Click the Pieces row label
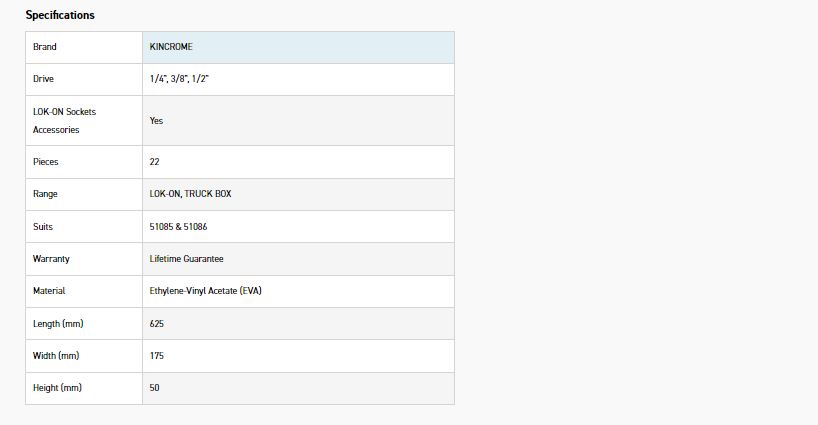This screenshot has width=818, height=425. pos(47,162)
